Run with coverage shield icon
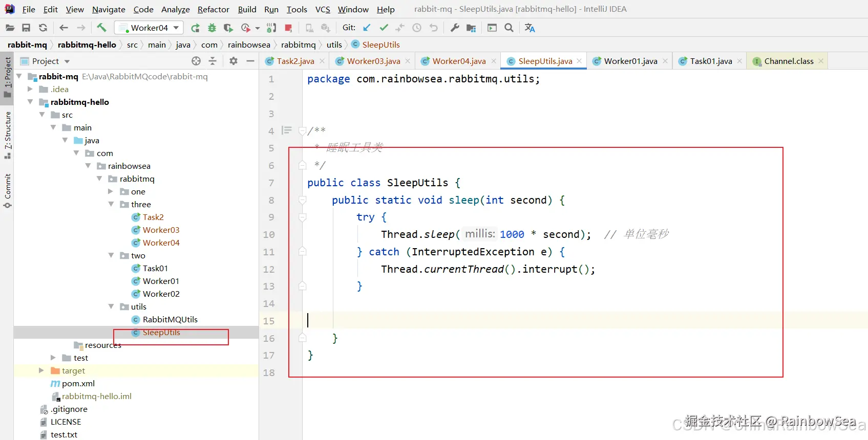The image size is (868, 440). pos(228,28)
